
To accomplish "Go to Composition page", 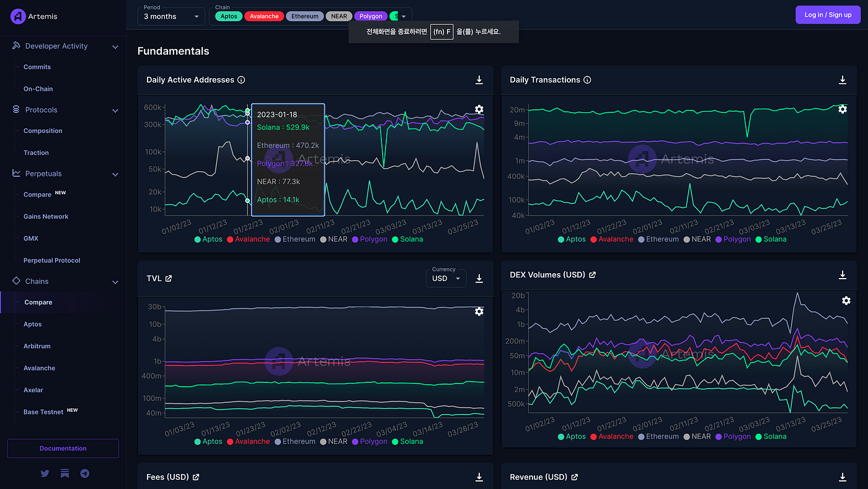I will (x=43, y=131).
